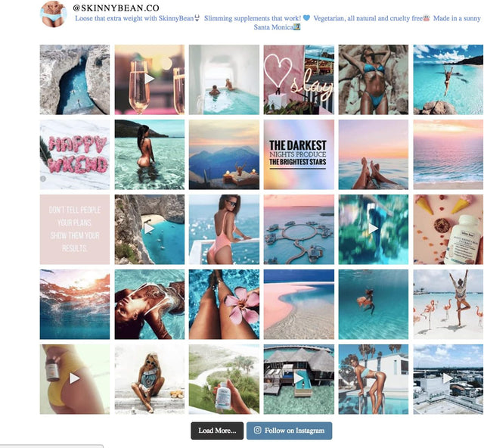Viewport: 484px width, 448px height.
Task: Click the Instagram logo on Follow button
Action: (x=257, y=430)
